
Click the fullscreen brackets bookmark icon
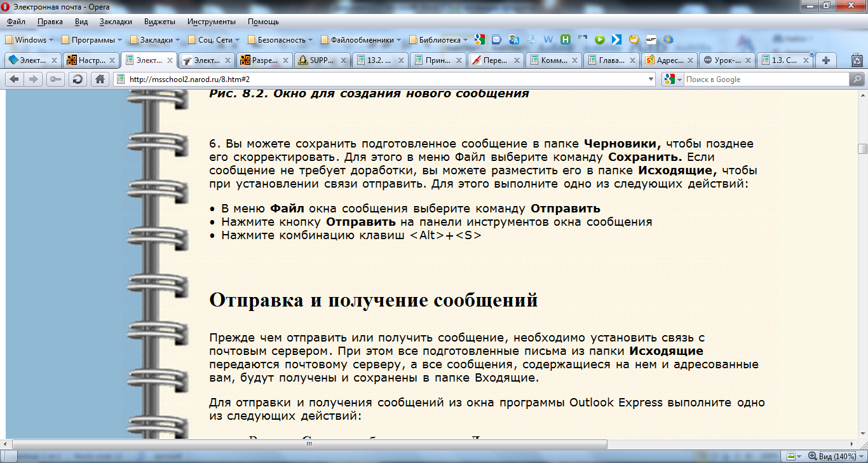pyautogui.click(x=583, y=39)
